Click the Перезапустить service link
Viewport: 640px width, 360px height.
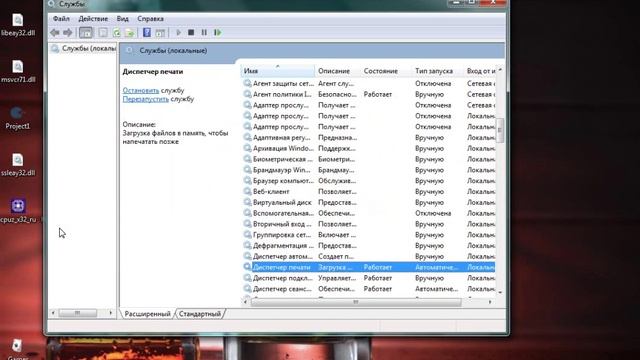coord(146,99)
